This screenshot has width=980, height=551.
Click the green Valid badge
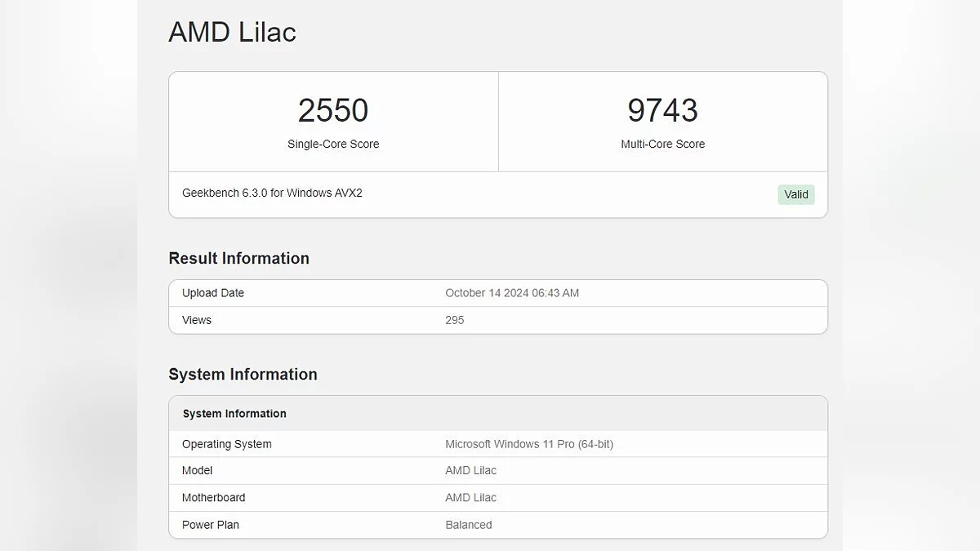[x=795, y=194]
